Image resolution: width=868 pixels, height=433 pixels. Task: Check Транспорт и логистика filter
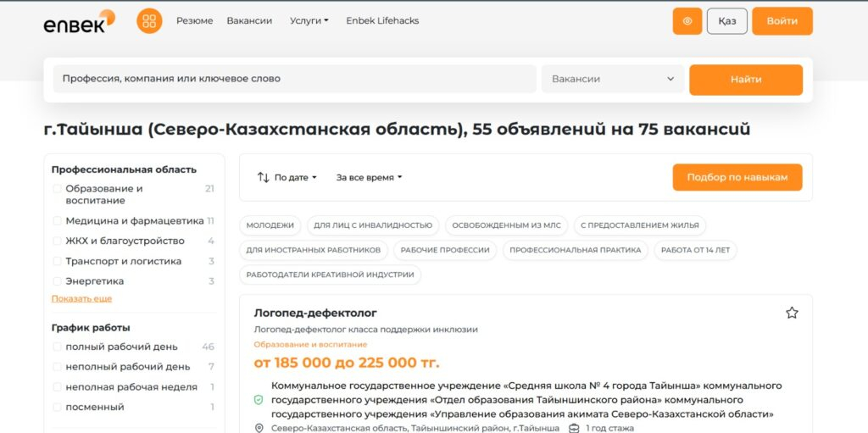tap(57, 261)
